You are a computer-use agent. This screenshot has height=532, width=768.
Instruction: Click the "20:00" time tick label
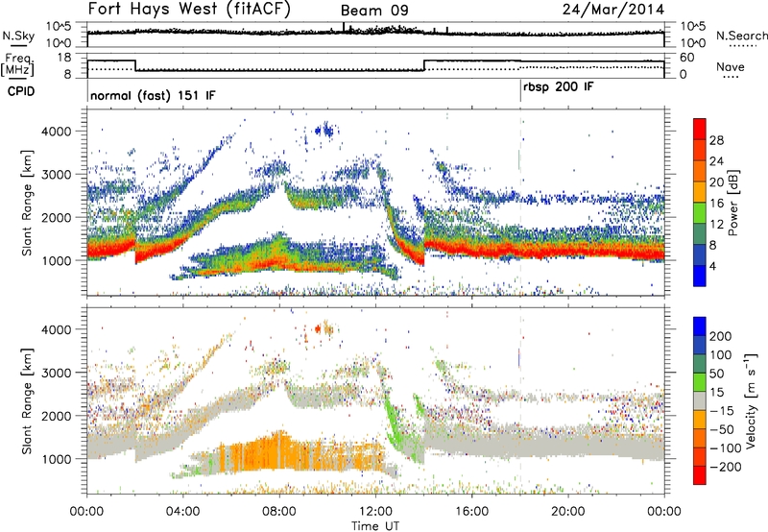[x=568, y=512]
